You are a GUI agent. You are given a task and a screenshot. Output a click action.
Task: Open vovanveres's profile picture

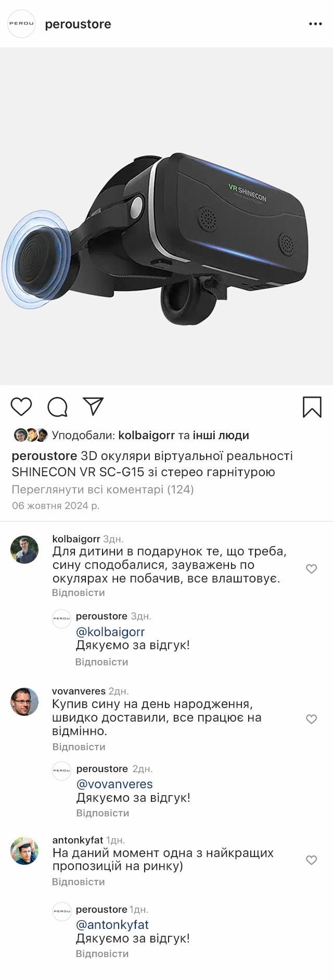pyautogui.click(x=24, y=701)
